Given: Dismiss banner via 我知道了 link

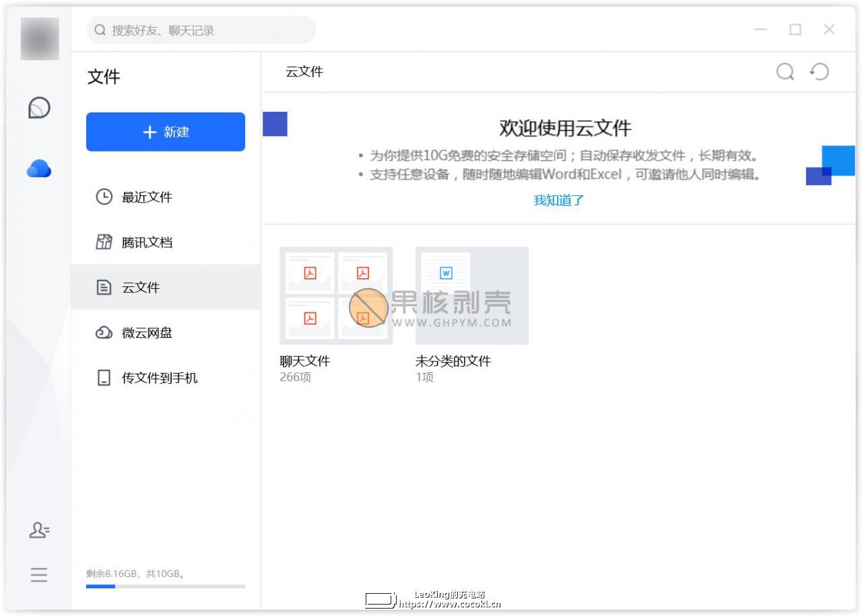Looking at the screenshot, I should (559, 200).
